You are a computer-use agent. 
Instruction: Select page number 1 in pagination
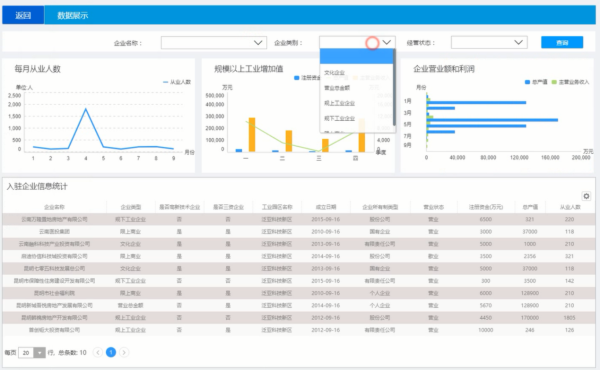(x=111, y=352)
